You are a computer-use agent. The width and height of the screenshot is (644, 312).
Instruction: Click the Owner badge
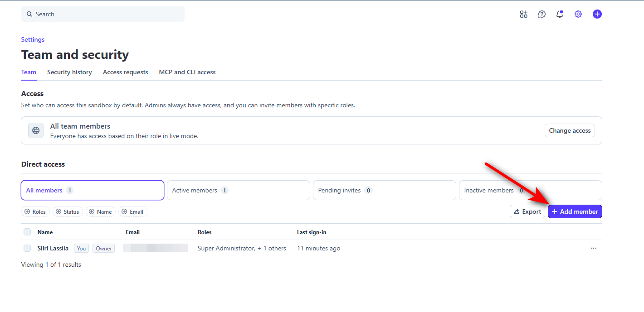(104, 248)
